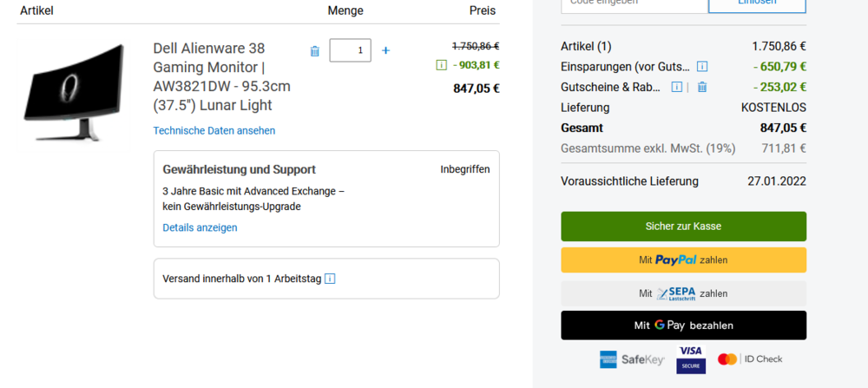Image resolution: width=868 pixels, height=388 pixels.
Task: Proceed with Sicher zur Kasse button
Action: click(x=683, y=227)
